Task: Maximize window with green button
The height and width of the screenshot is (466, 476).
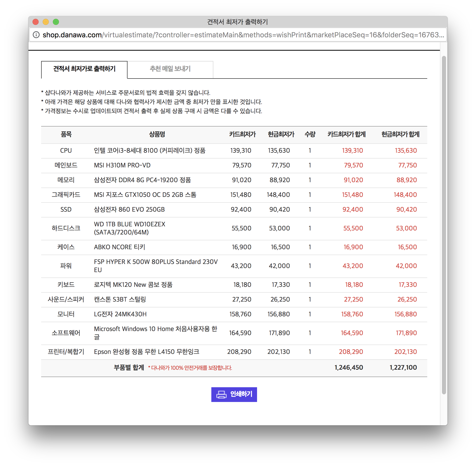Action: point(56,22)
